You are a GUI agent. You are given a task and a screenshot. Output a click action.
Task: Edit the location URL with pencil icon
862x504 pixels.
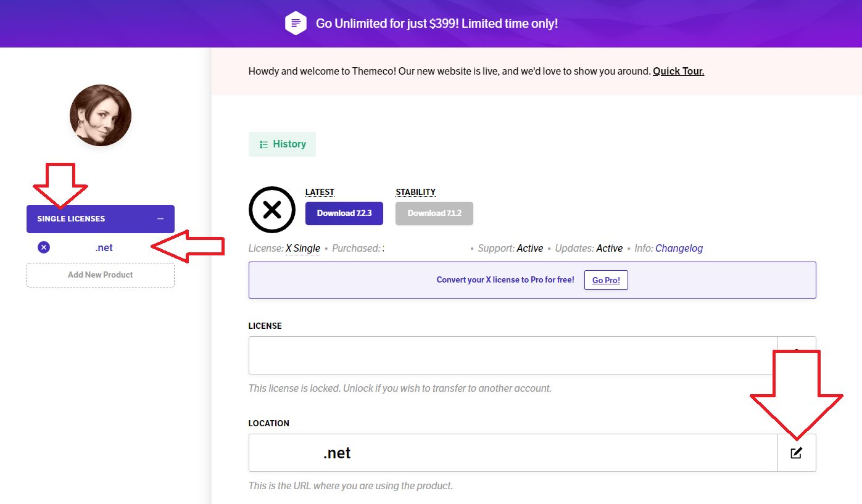tap(797, 453)
